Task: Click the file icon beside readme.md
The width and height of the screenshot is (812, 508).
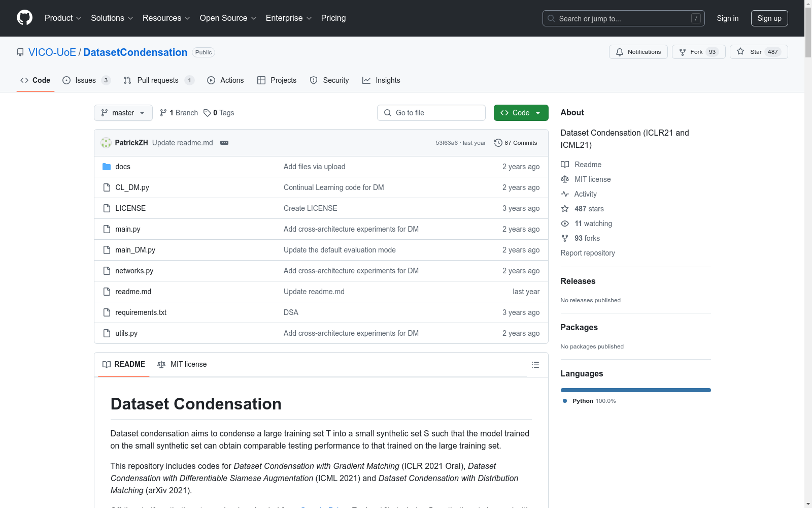Action: [107, 292]
